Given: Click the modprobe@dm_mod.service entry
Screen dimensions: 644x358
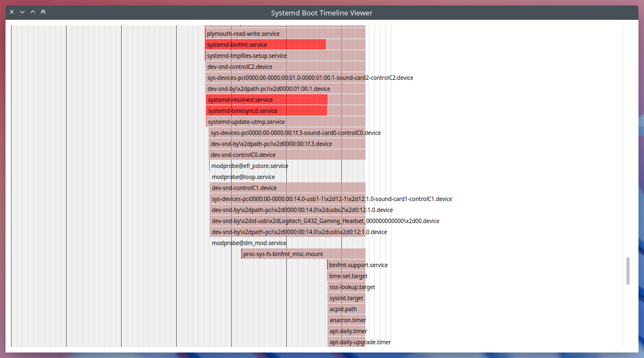Looking at the screenshot, I should [249, 243].
